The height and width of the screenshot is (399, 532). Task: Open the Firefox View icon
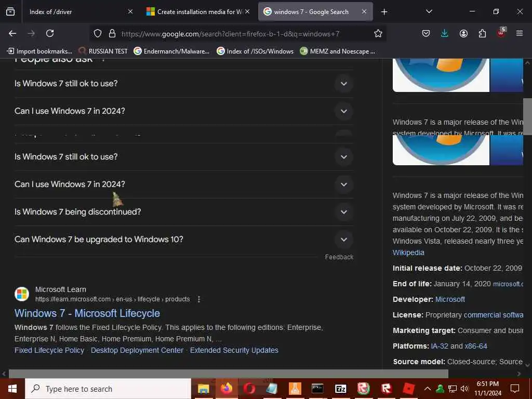point(10,11)
